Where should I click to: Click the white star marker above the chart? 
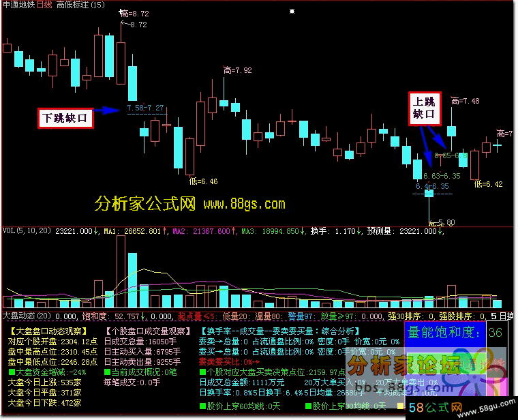tap(292, 11)
